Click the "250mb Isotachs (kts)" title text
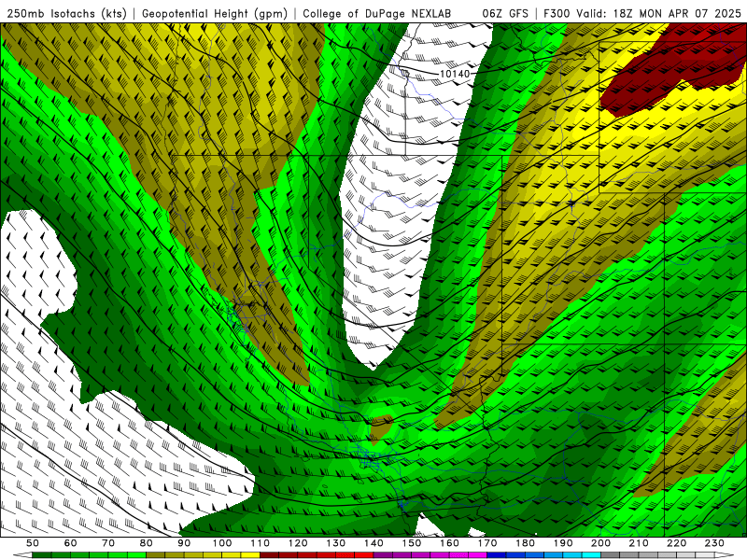The image size is (747, 560). (x=66, y=13)
